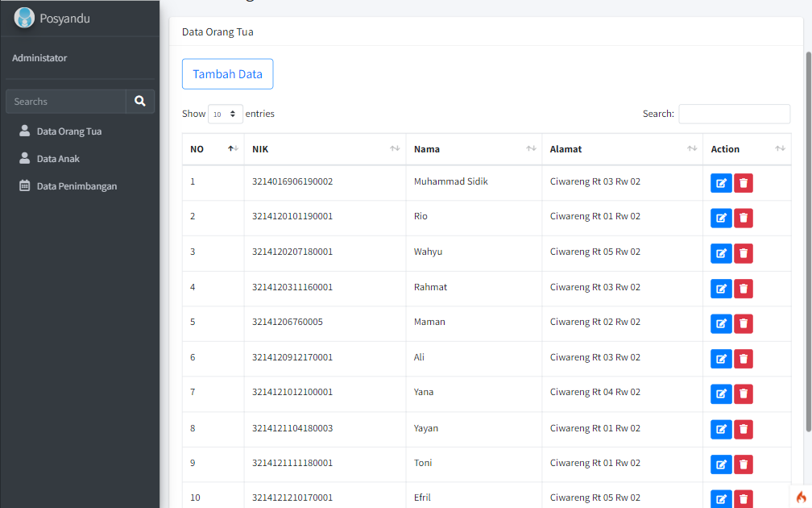Click the trash icon for Rahmat
Image resolution: width=812 pixels, height=508 pixels.
click(x=744, y=289)
